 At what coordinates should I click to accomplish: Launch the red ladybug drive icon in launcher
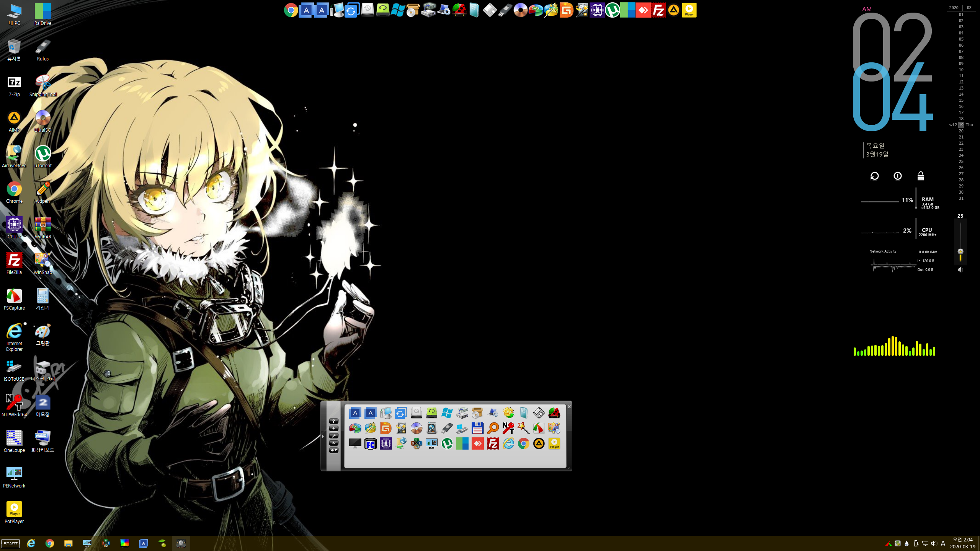click(554, 413)
